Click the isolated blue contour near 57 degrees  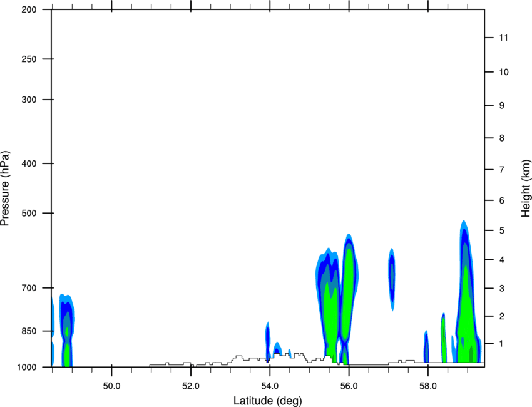click(392, 279)
